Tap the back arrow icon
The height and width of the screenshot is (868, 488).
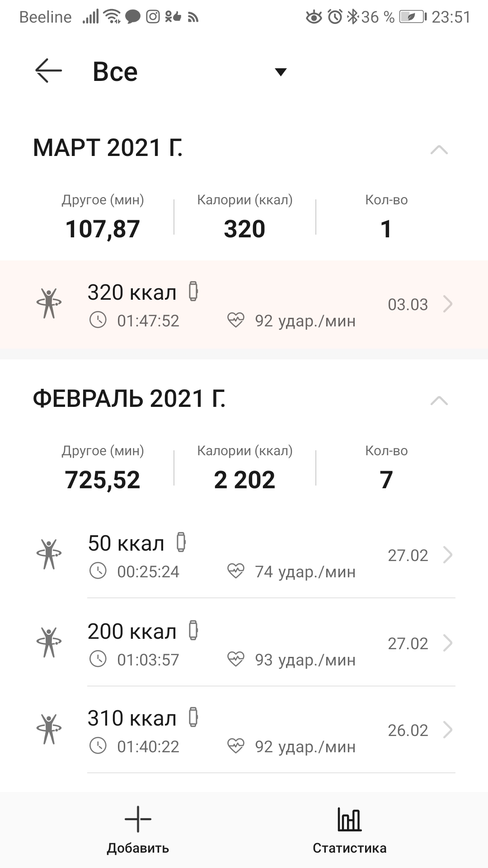(x=48, y=71)
